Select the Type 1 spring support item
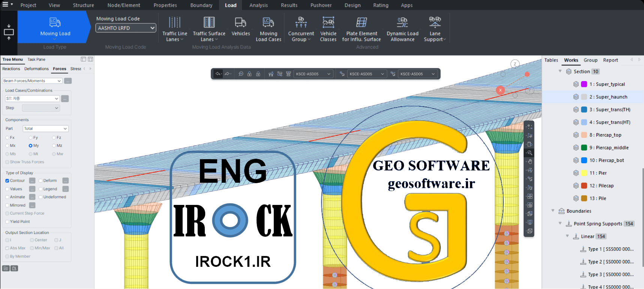 [x=607, y=249]
